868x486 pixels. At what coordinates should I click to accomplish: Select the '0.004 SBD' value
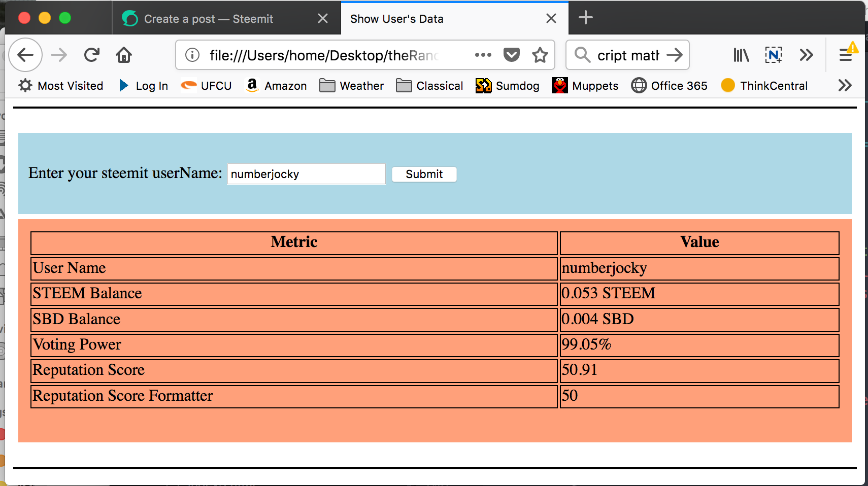(699, 320)
